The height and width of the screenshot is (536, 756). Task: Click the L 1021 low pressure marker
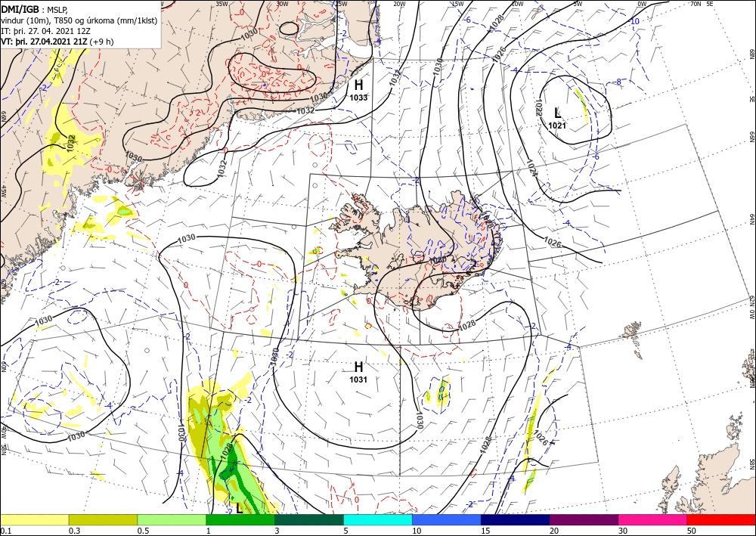click(557, 119)
